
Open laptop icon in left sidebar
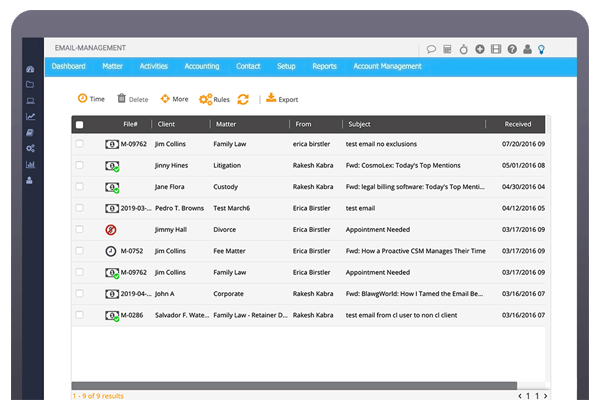point(30,101)
